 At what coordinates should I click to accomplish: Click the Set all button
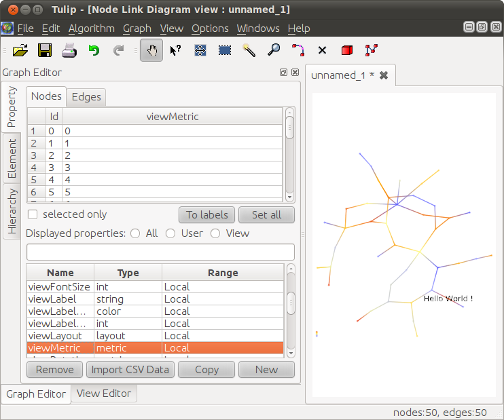click(x=266, y=215)
